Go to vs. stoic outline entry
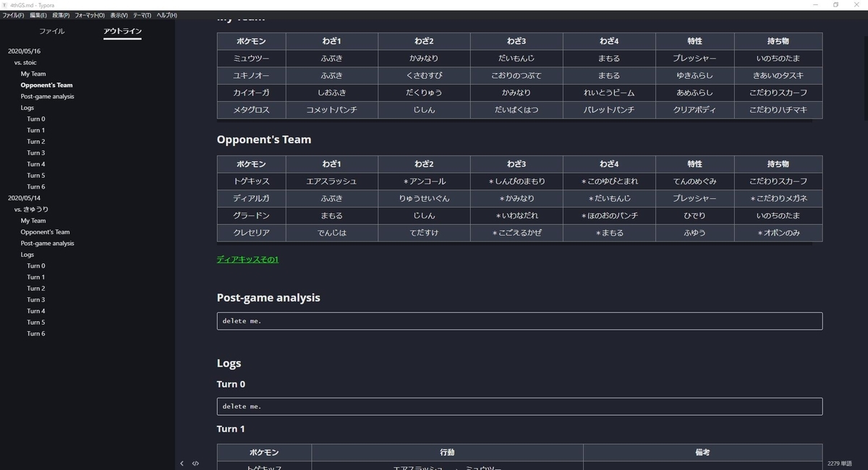The width and height of the screenshot is (868, 470). coord(25,63)
